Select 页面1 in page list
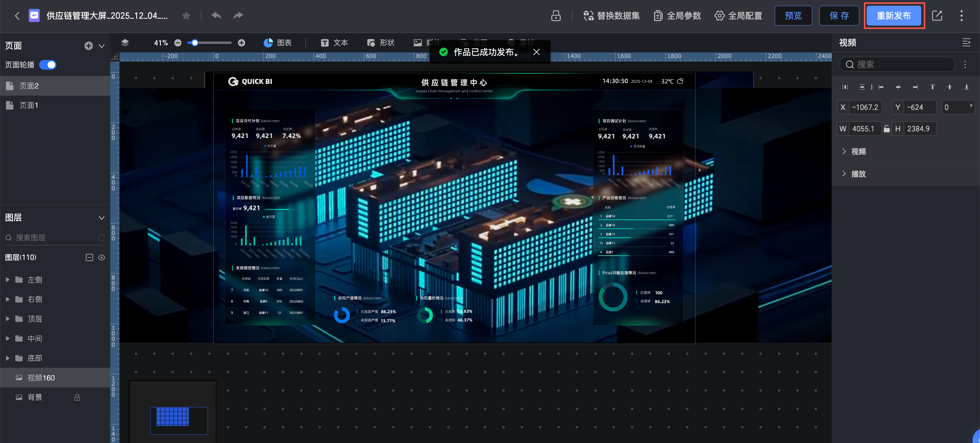This screenshot has width=980, height=443. tap(29, 105)
